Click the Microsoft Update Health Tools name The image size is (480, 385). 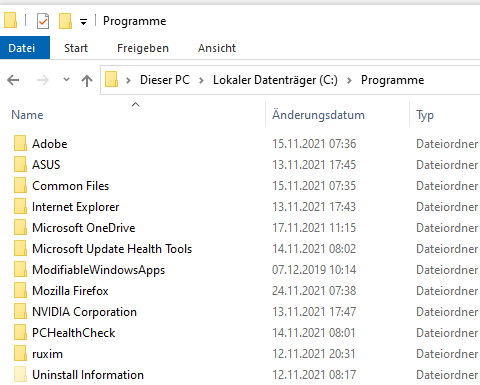112,249
